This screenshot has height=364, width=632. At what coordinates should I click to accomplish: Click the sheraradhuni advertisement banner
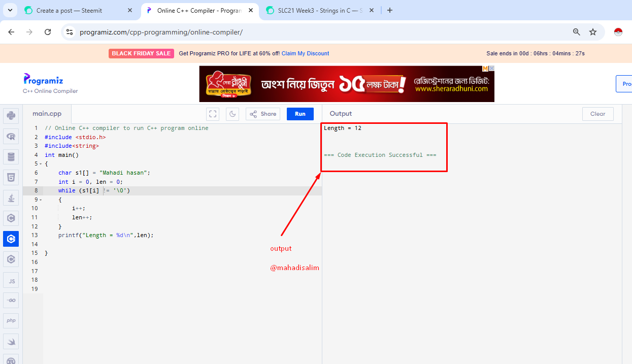[x=347, y=84]
